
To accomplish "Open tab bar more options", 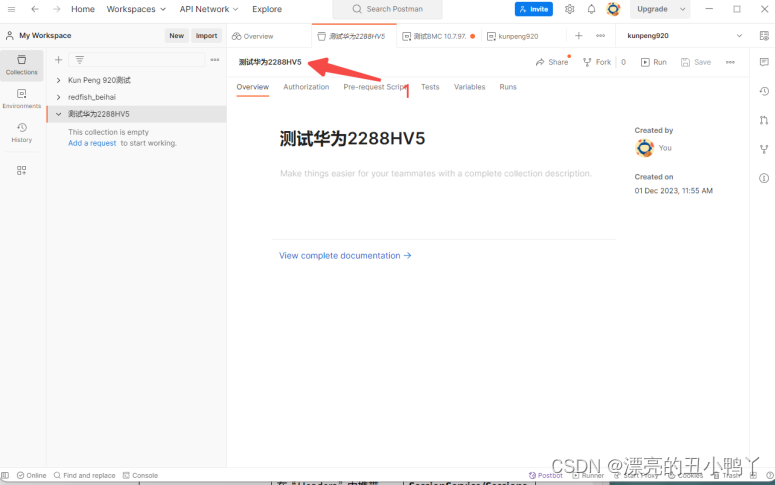I will click(x=601, y=36).
